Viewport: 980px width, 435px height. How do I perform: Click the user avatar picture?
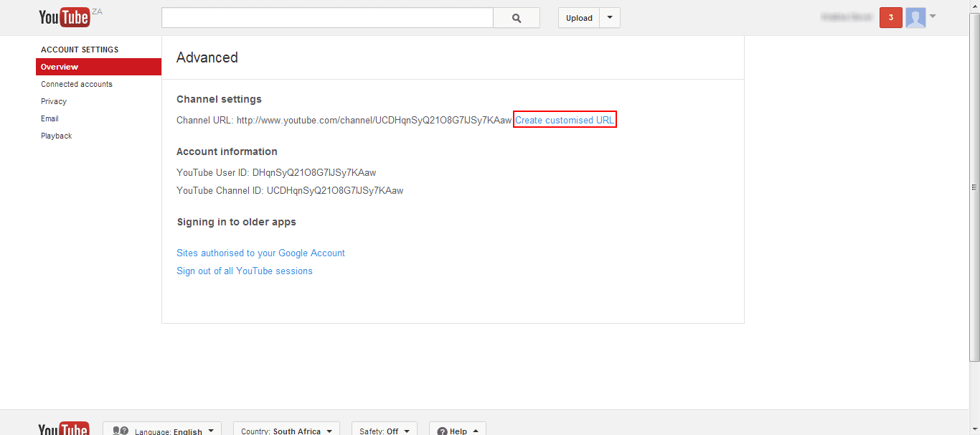[x=915, y=18]
